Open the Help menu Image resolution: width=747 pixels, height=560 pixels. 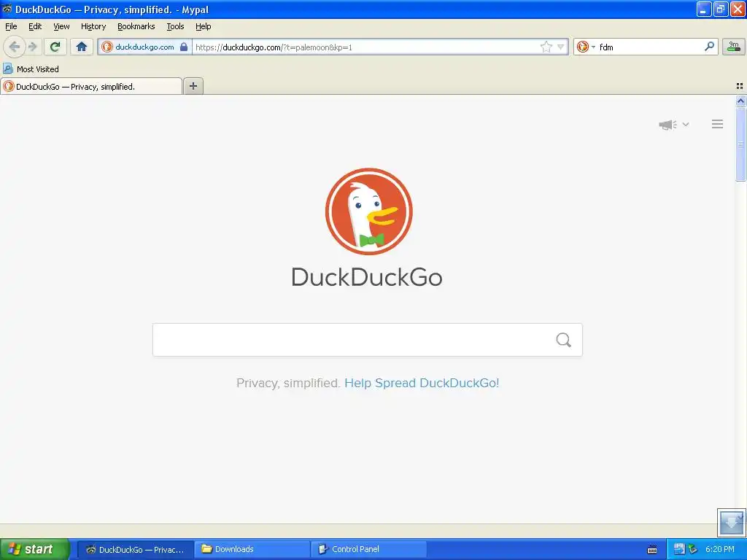click(x=204, y=26)
